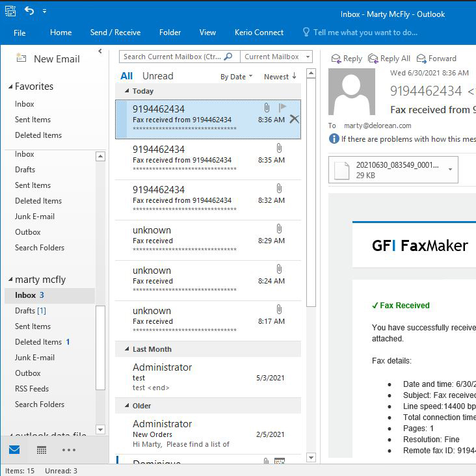Open the RSS Feeds folder
The width and height of the screenshot is (476, 476).
coord(32,389)
